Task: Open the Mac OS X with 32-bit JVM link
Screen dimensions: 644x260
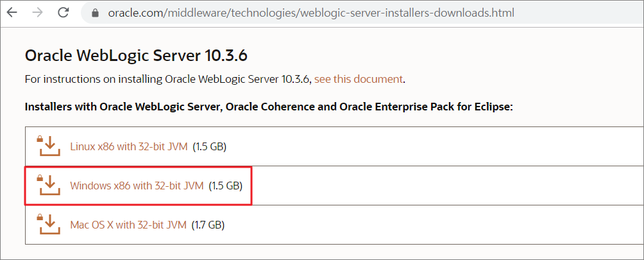Action: coord(128,225)
